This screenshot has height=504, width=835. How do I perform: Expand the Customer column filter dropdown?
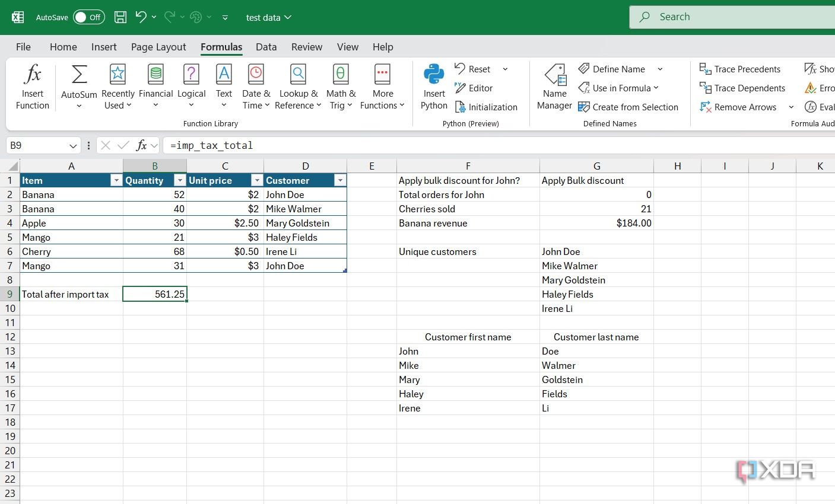tap(340, 180)
